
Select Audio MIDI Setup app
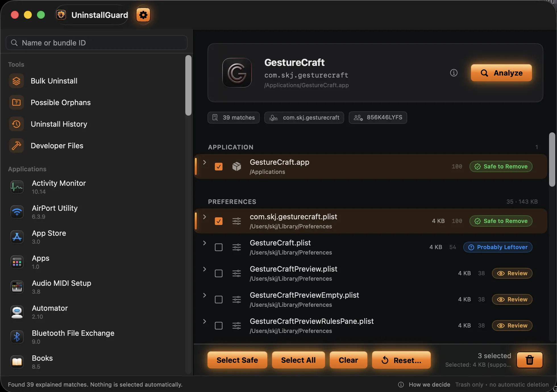[x=97, y=287]
